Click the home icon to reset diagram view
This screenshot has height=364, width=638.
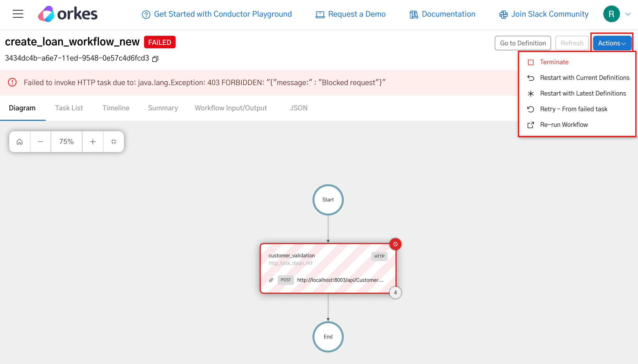(x=19, y=141)
